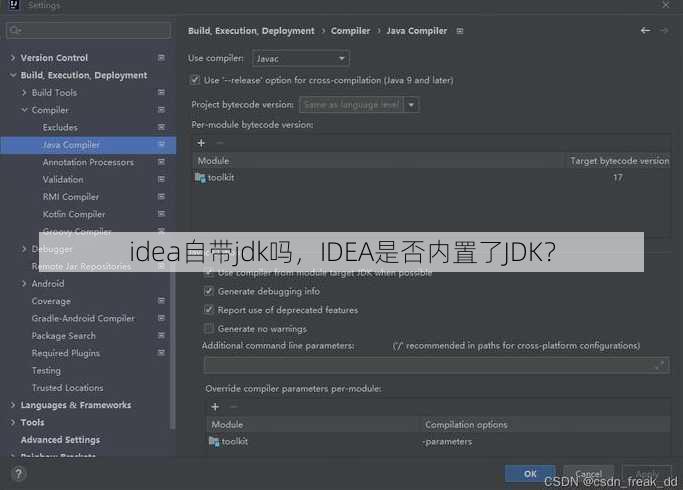
Task: Toggle Generate debugging info checkbox
Action: [x=209, y=291]
